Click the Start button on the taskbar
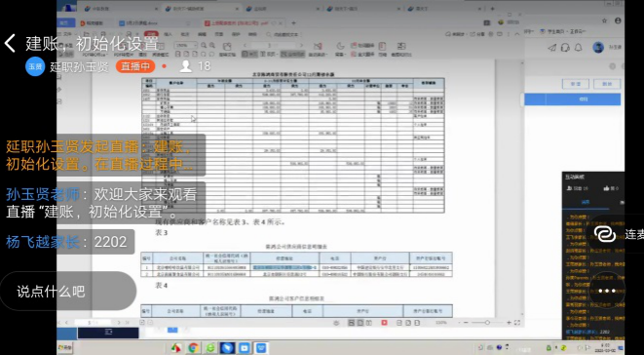Viewport: 644px width, 355px height. (x=65, y=348)
